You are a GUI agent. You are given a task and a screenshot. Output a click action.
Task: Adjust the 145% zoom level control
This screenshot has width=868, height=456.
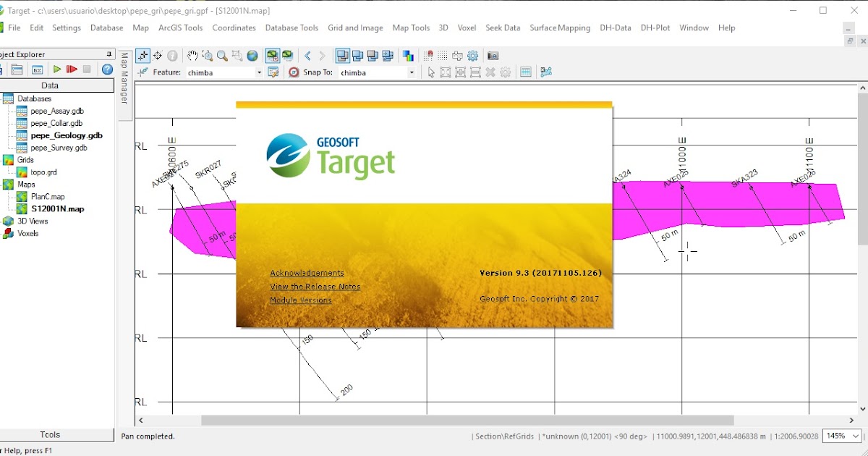coord(841,436)
